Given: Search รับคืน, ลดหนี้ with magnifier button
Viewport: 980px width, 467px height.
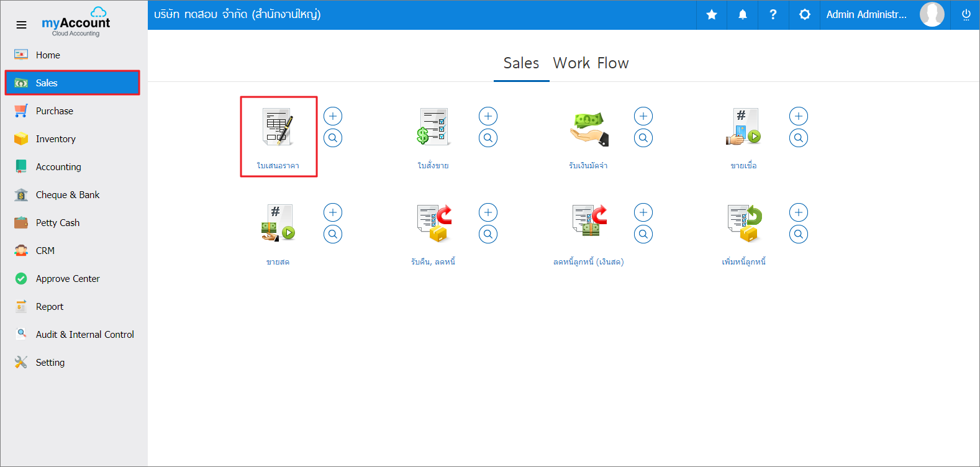Looking at the screenshot, I should 488,234.
